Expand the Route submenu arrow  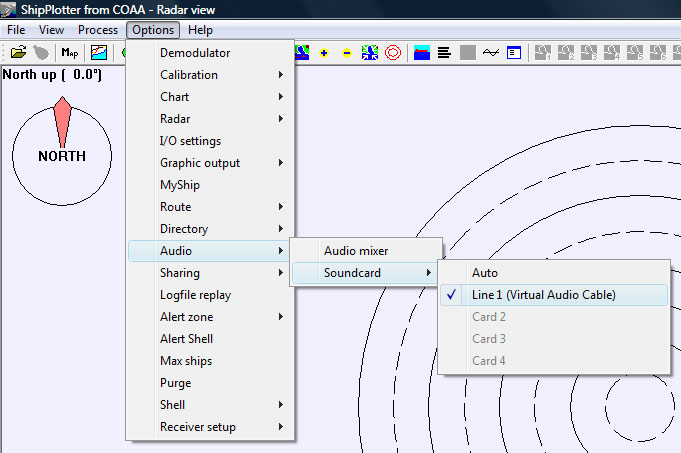281,207
